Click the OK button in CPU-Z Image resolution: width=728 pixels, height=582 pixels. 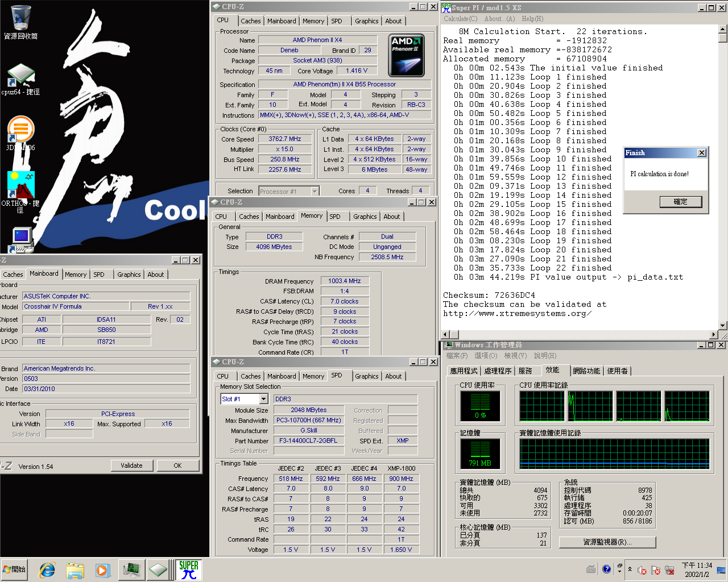(x=177, y=465)
